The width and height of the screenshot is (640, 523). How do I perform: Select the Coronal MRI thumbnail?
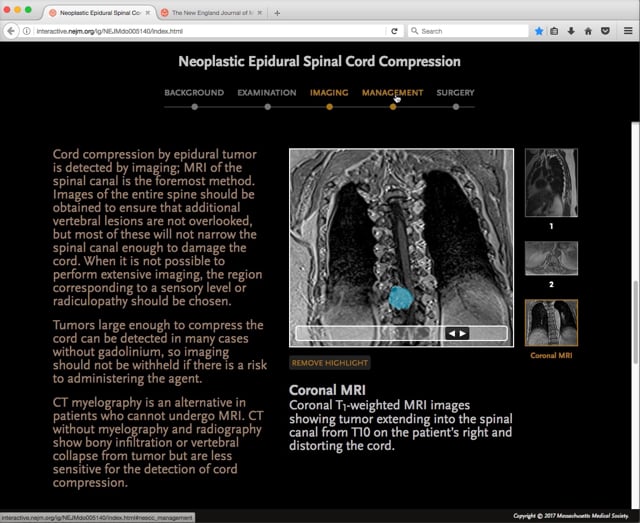[551, 323]
